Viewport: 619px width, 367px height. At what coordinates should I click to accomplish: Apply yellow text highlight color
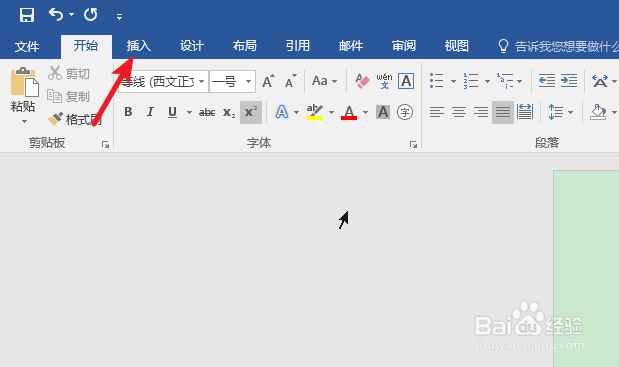pos(315,112)
